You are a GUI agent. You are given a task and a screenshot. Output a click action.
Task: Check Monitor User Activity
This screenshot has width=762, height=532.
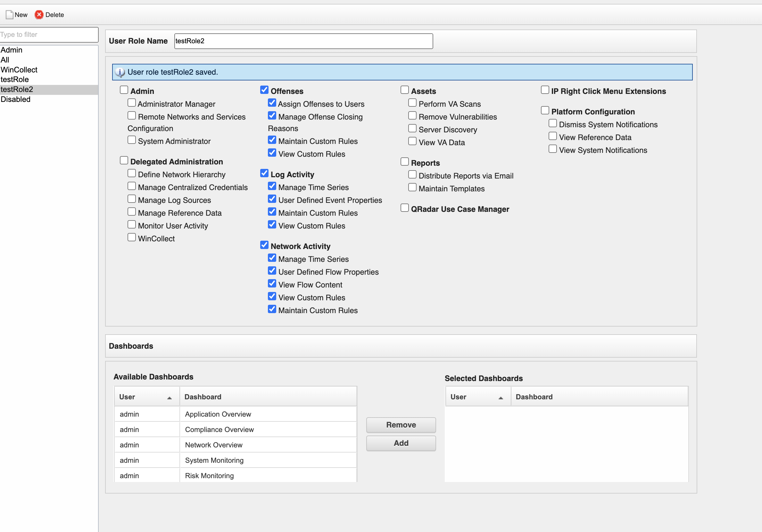[131, 225]
